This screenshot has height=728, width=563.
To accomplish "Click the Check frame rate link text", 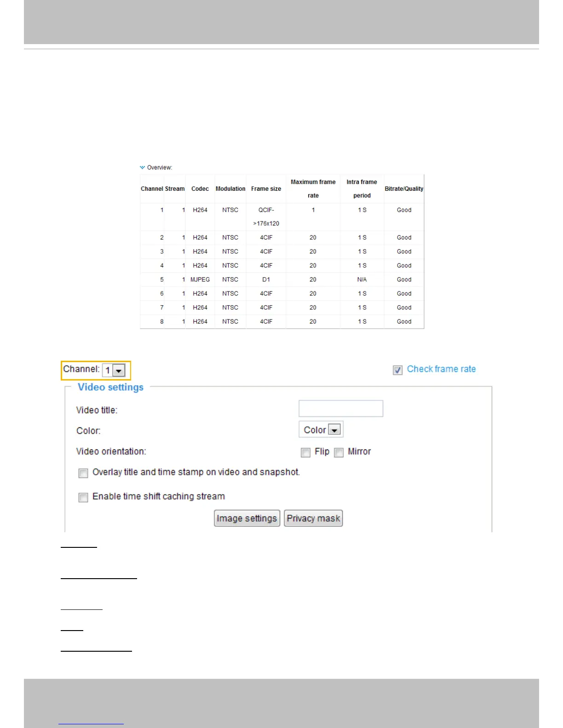I will tap(441, 369).
